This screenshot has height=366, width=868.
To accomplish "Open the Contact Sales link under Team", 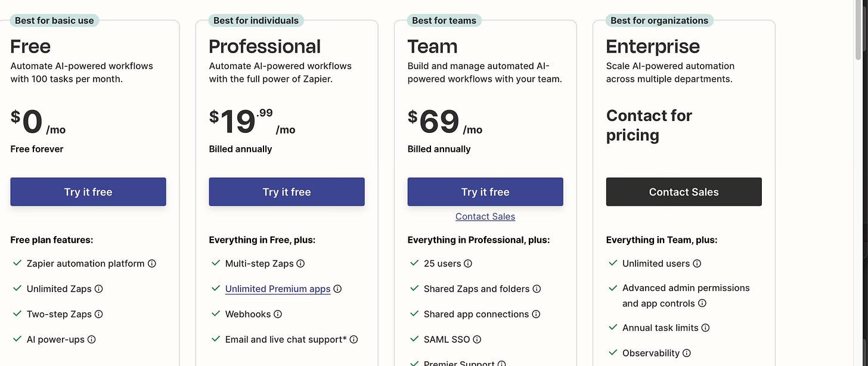I will [485, 216].
